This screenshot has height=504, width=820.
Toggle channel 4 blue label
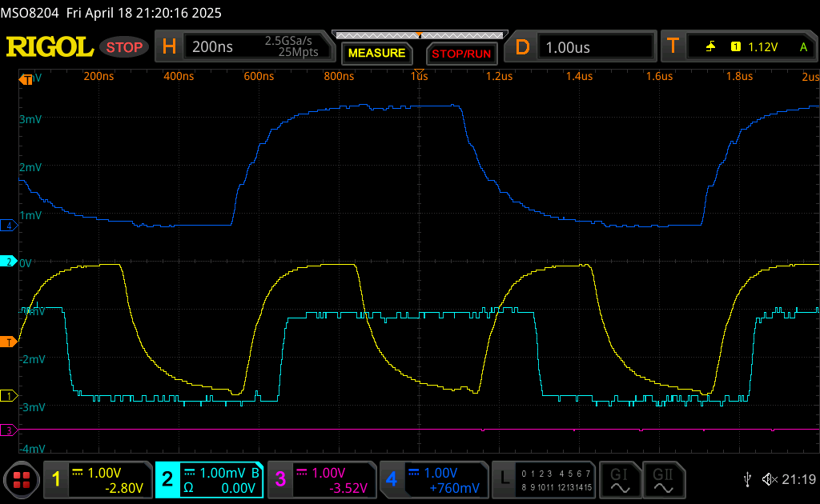click(x=392, y=479)
